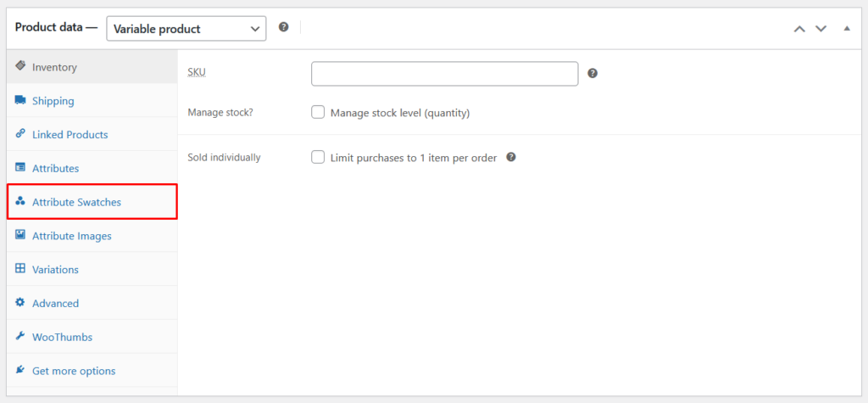
Task: Click help icon next to SKU field
Action: (x=593, y=73)
